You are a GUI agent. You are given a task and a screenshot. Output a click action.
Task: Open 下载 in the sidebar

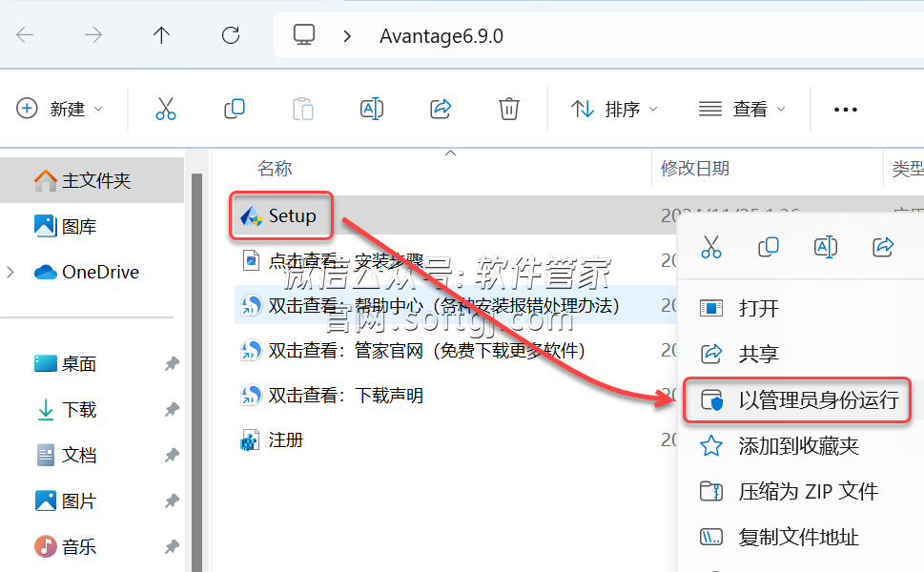65,409
